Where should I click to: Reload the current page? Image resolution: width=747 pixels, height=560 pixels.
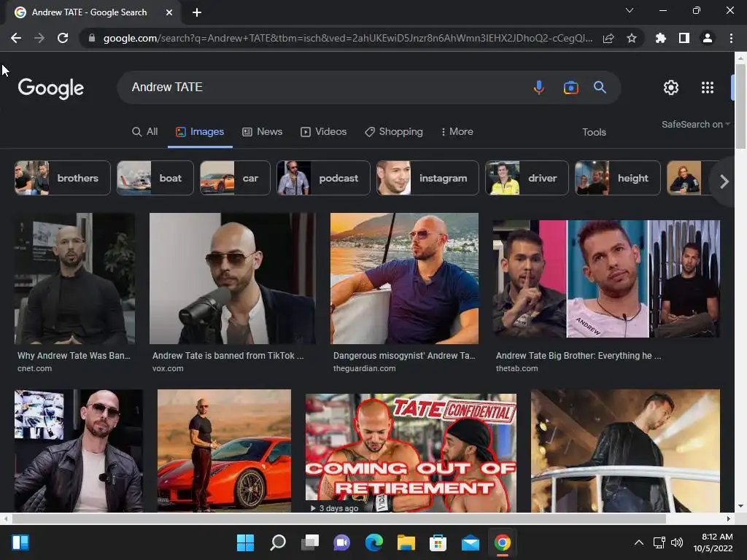click(x=63, y=38)
